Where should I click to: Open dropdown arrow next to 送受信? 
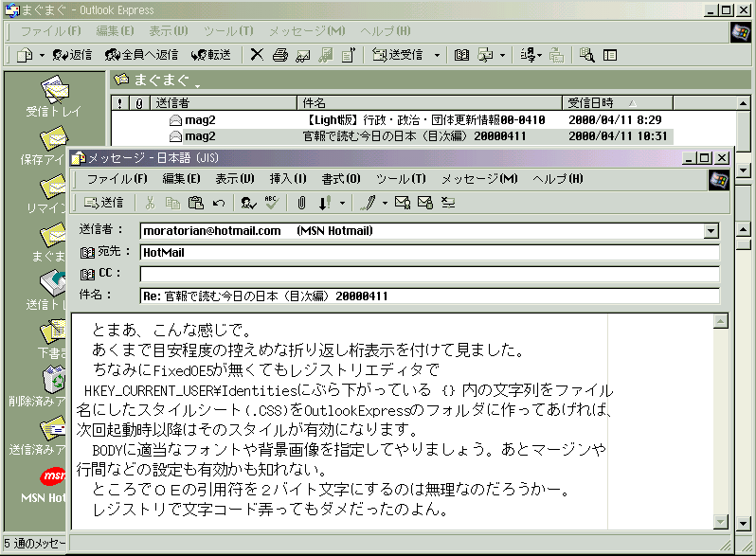(x=437, y=56)
